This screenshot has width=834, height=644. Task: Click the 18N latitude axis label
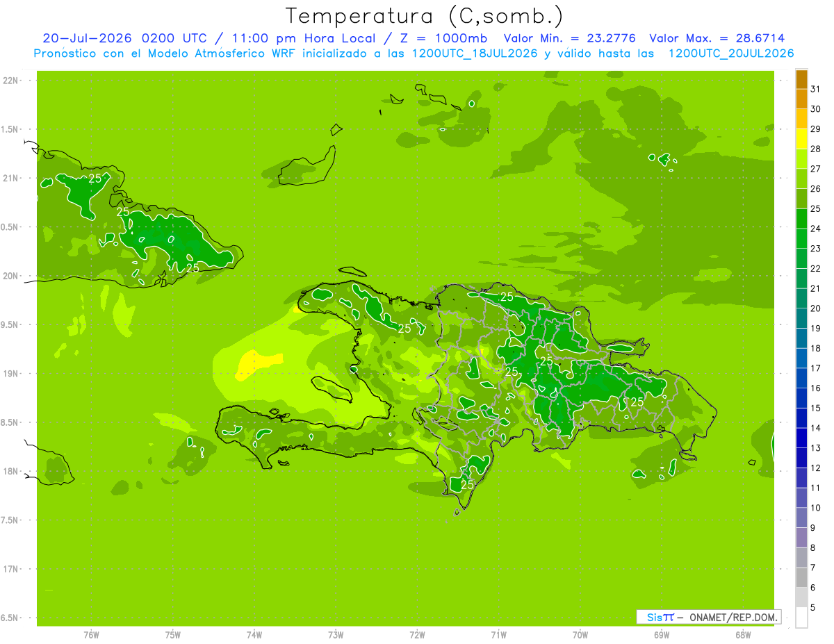point(12,471)
